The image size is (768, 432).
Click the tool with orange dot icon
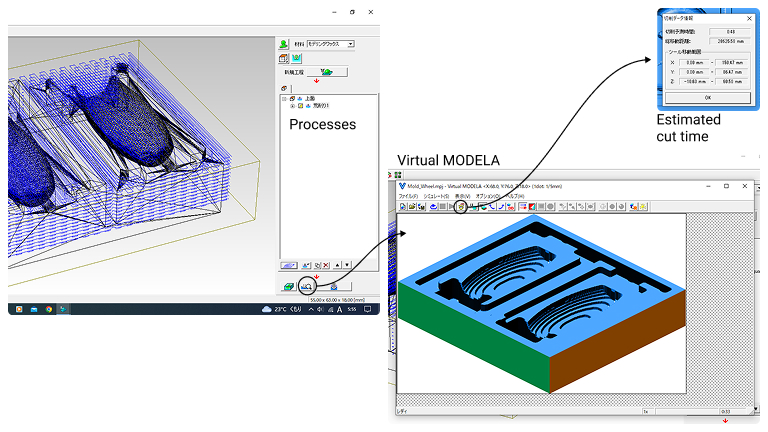click(633, 207)
